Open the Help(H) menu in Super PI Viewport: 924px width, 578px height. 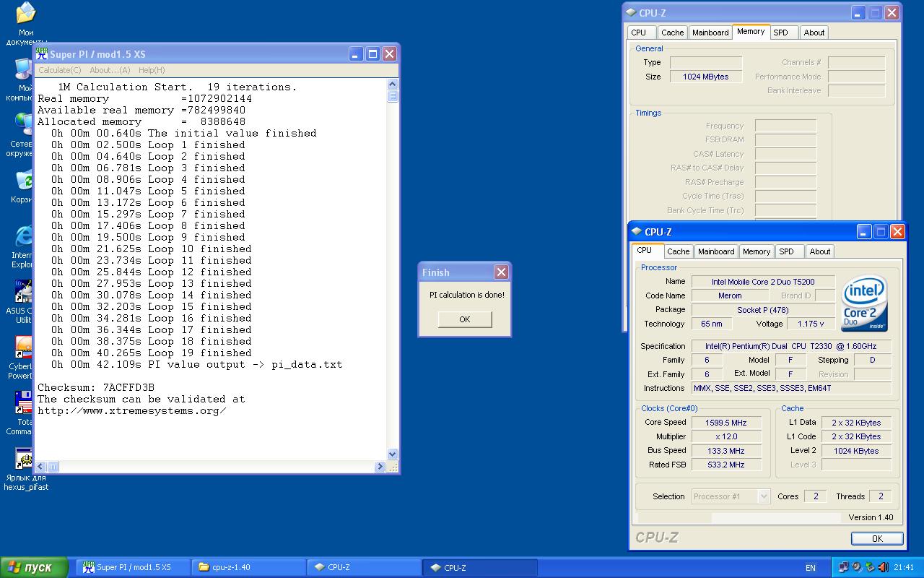[152, 70]
